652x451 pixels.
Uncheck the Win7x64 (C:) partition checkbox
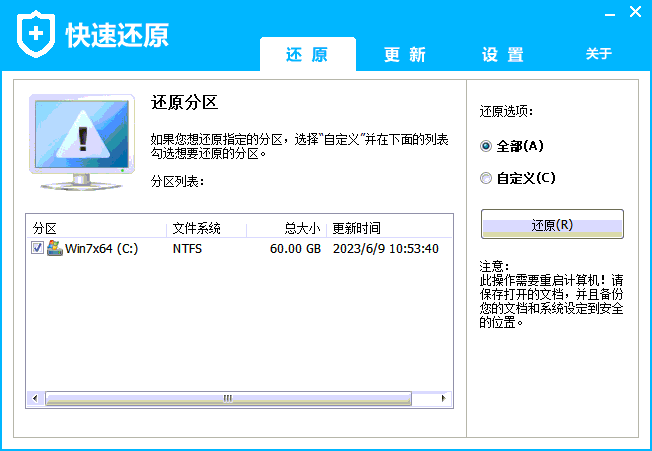coord(37,248)
